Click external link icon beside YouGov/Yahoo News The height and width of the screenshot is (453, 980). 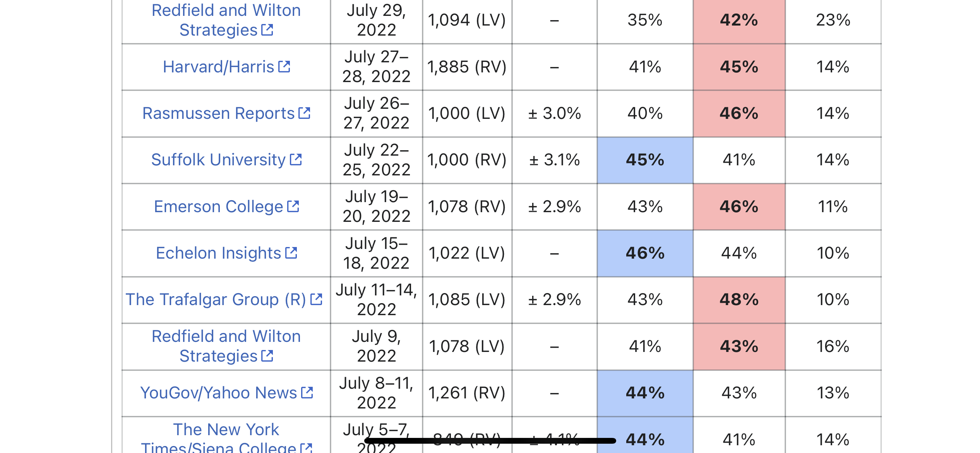pos(307,393)
